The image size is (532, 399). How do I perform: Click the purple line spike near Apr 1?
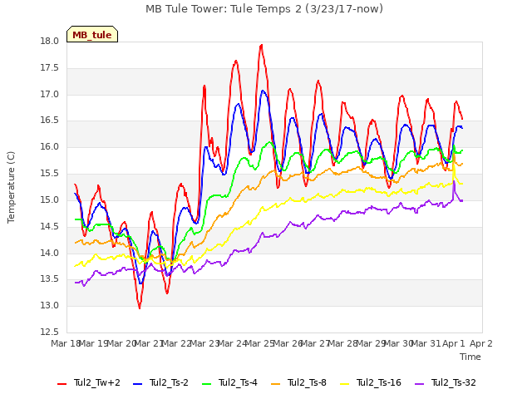(454, 181)
